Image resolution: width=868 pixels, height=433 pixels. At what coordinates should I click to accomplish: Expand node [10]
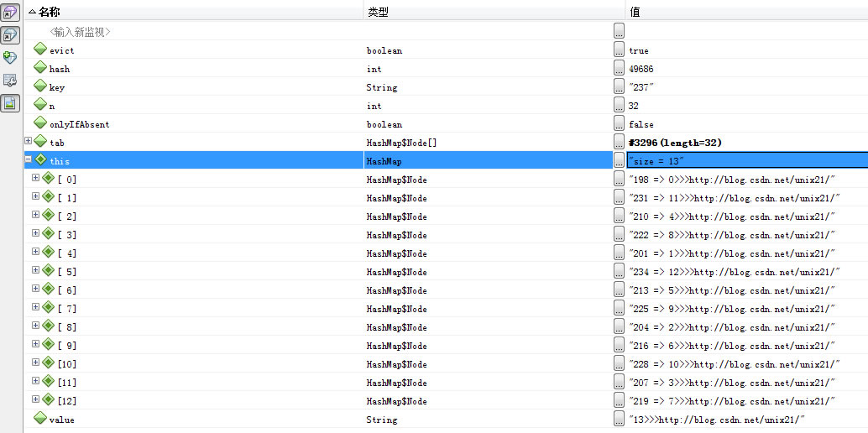36,363
